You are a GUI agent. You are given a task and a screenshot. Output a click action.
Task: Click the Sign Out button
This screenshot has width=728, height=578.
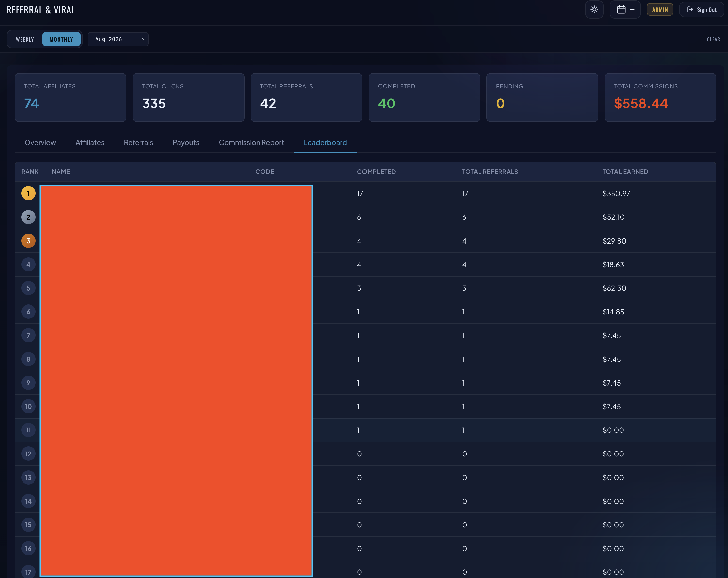[x=701, y=9]
